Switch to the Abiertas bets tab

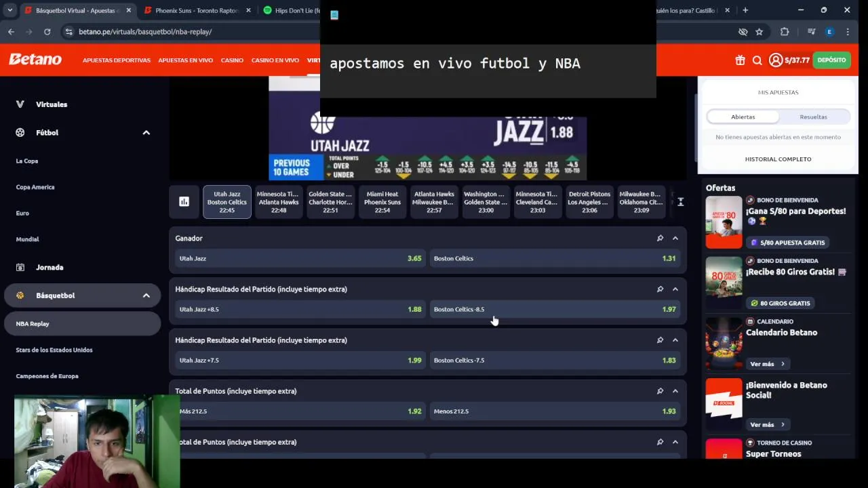tap(743, 117)
